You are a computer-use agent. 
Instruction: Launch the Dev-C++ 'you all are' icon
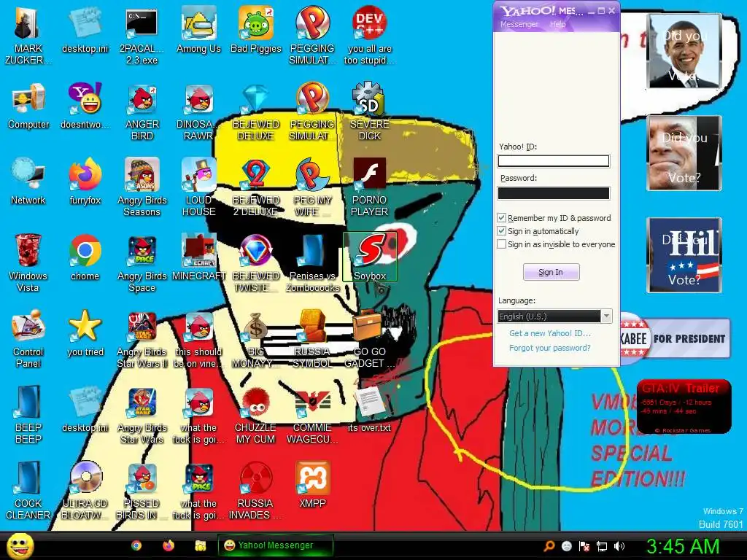[370, 36]
